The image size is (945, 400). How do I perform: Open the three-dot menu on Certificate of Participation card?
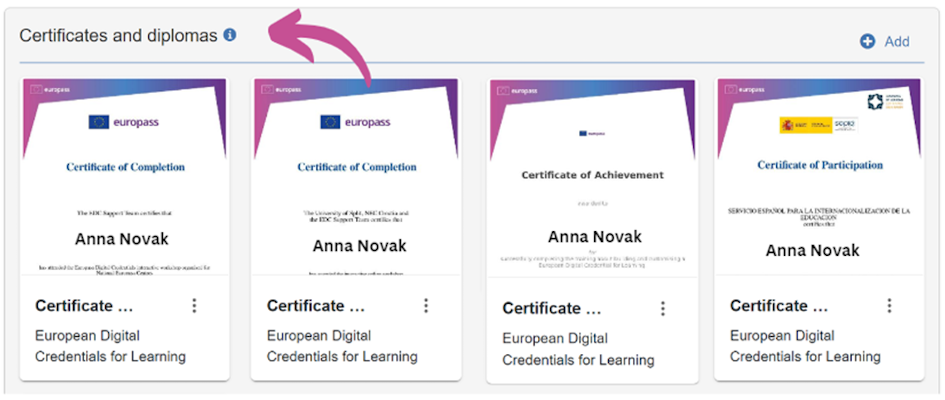coord(890,306)
